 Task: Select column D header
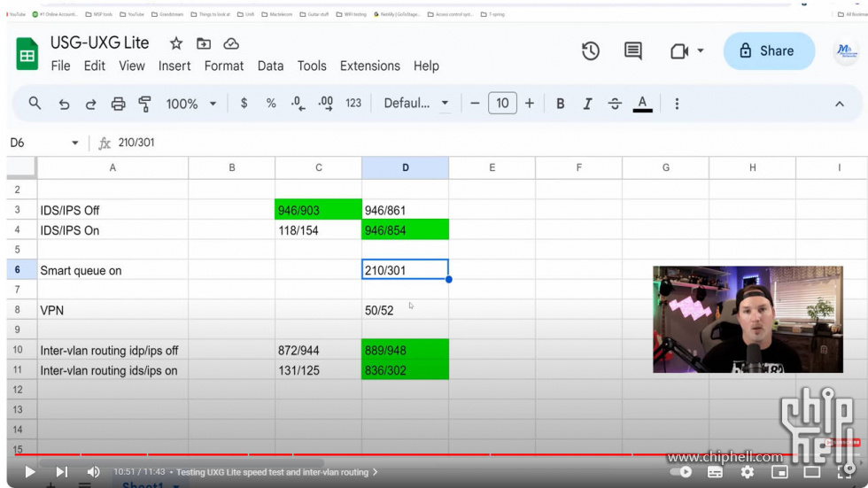click(x=406, y=167)
